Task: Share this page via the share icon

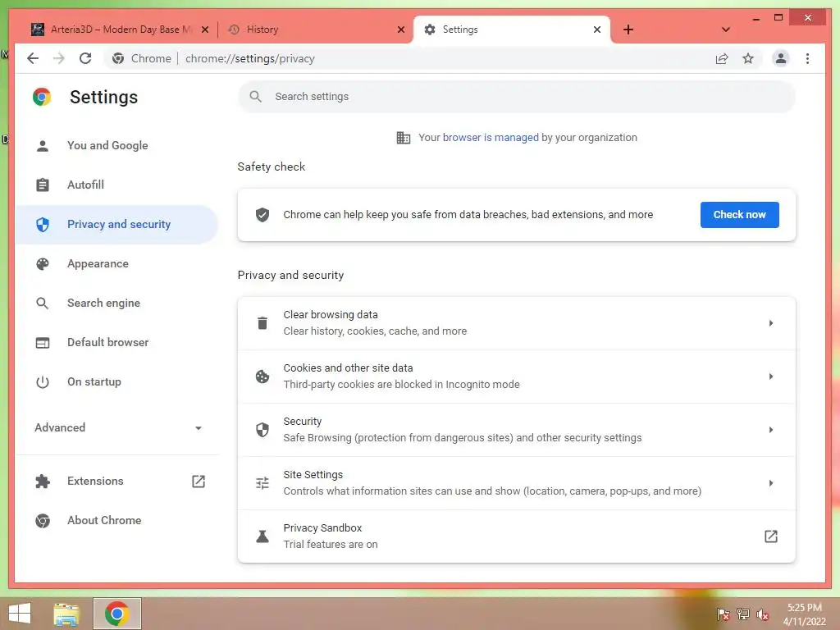Action: point(722,58)
